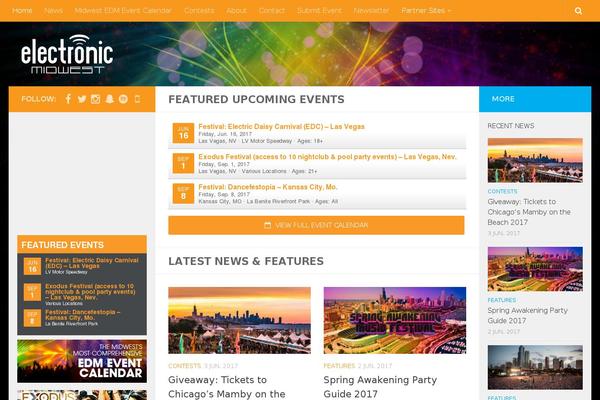Image resolution: width=600 pixels, height=400 pixels.
Task: Click the Featured Upcoming Events heading
Action: point(256,99)
